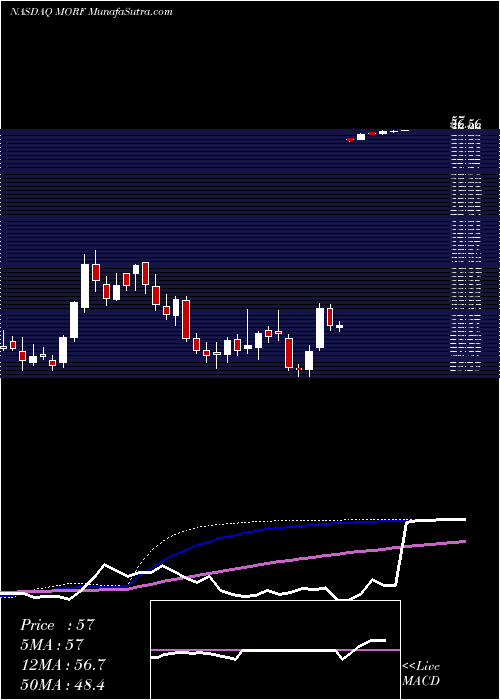Screen dimensions: 500x700
Task: Click the NASDAQ MORF MunafaSutra.com title text
Action: [91, 12]
